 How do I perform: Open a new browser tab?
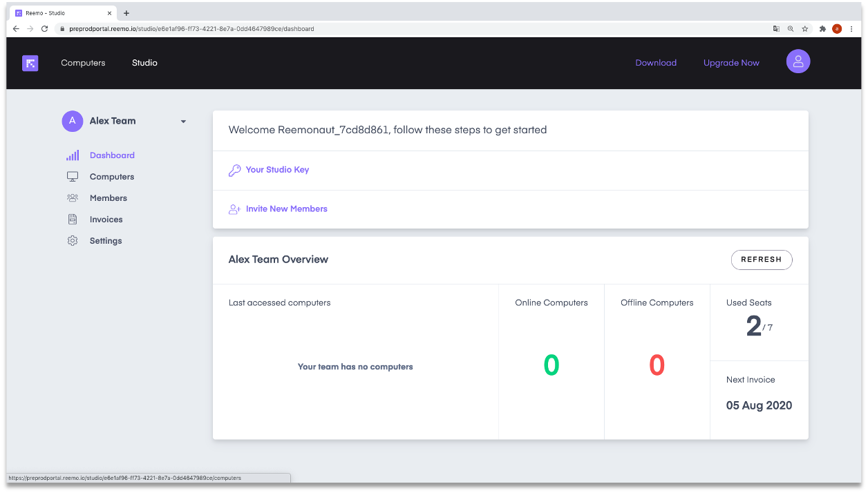click(126, 13)
